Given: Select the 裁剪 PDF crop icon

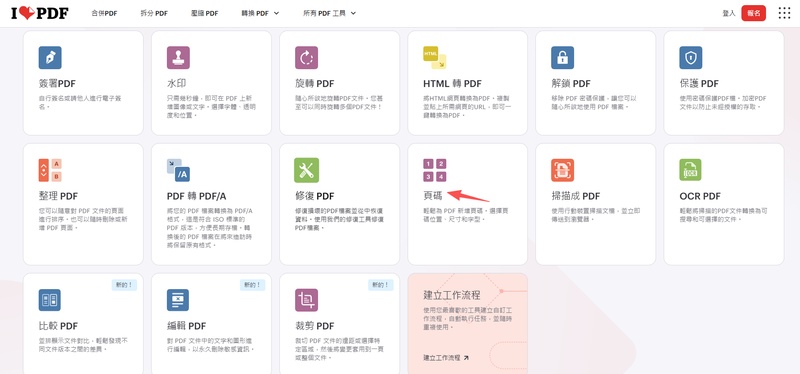Looking at the screenshot, I should 306,300.
